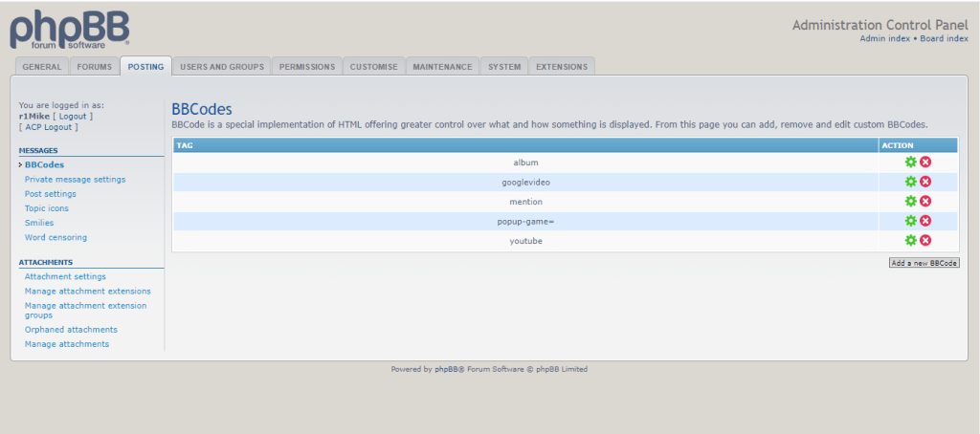The width and height of the screenshot is (980, 434).
Task: Delete the mention BBCode with red X
Action: [x=925, y=201]
